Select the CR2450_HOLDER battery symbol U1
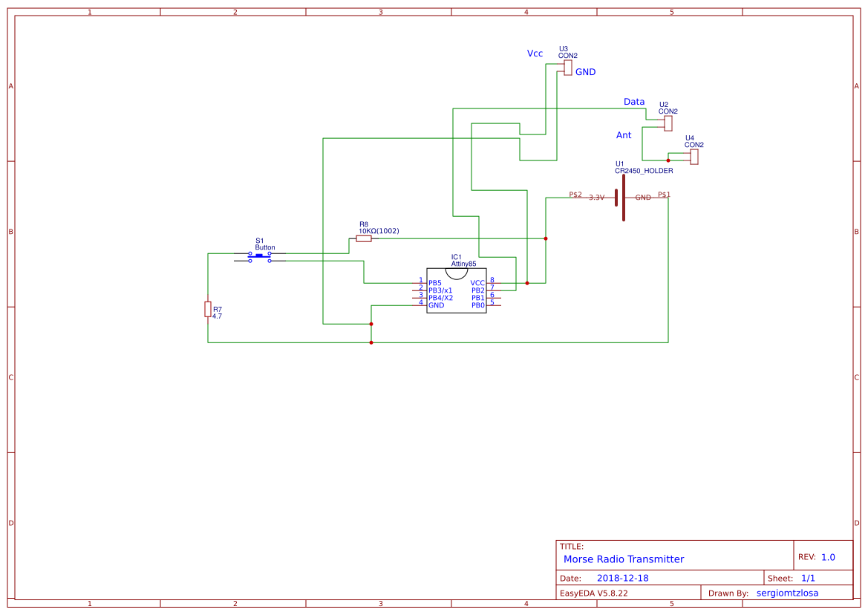The width and height of the screenshot is (868, 615). click(624, 197)
